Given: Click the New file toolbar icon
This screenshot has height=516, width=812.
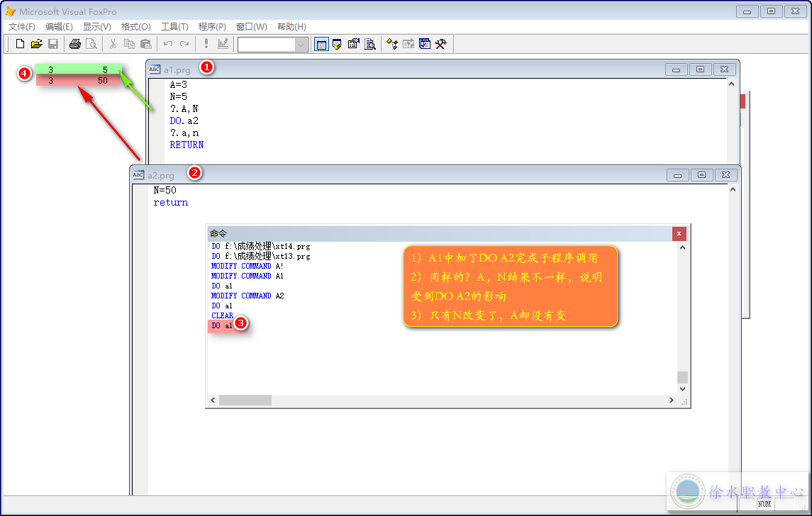Looking at the screenshot, I should [20, 44].
